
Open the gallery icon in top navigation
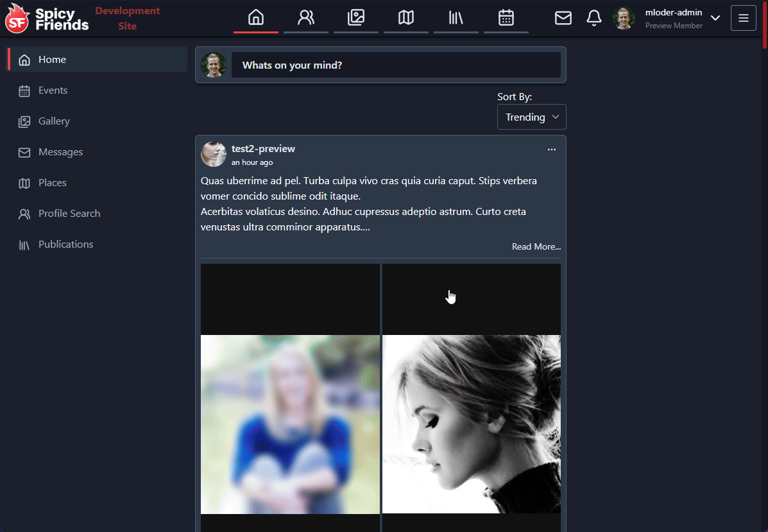pyautogui.click(x=356, y=17)
